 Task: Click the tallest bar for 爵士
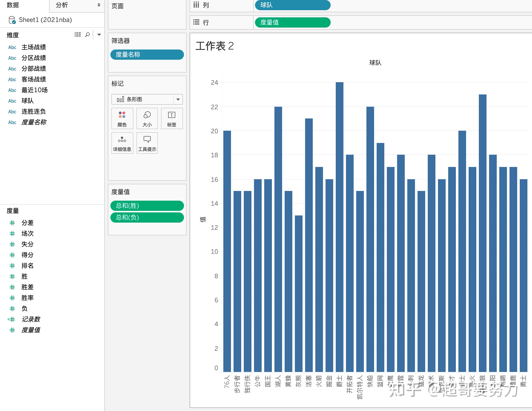click(x=340, y=227)
